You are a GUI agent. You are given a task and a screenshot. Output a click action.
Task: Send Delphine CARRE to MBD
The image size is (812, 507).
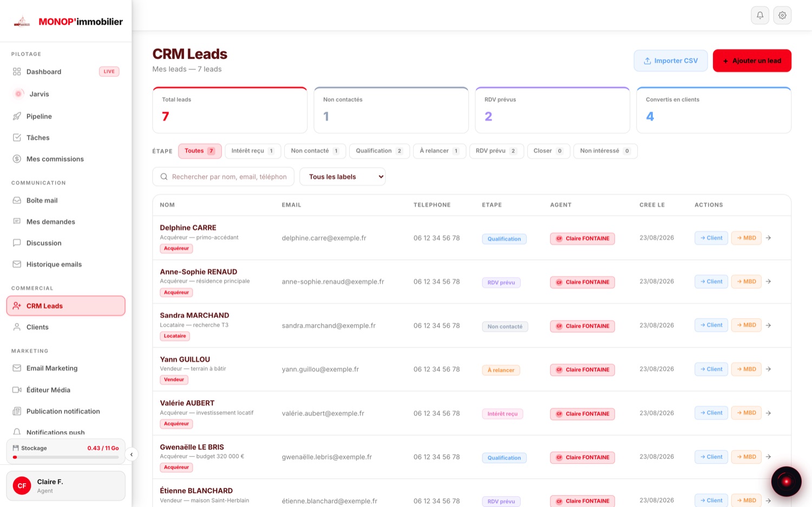pyautogui.click(x=746, y=238)
